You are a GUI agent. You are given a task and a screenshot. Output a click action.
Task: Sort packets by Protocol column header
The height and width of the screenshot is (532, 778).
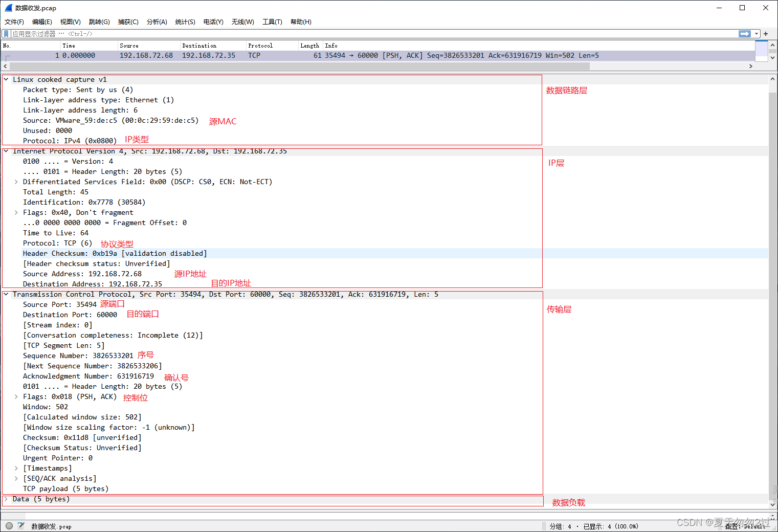click(273, 46)
